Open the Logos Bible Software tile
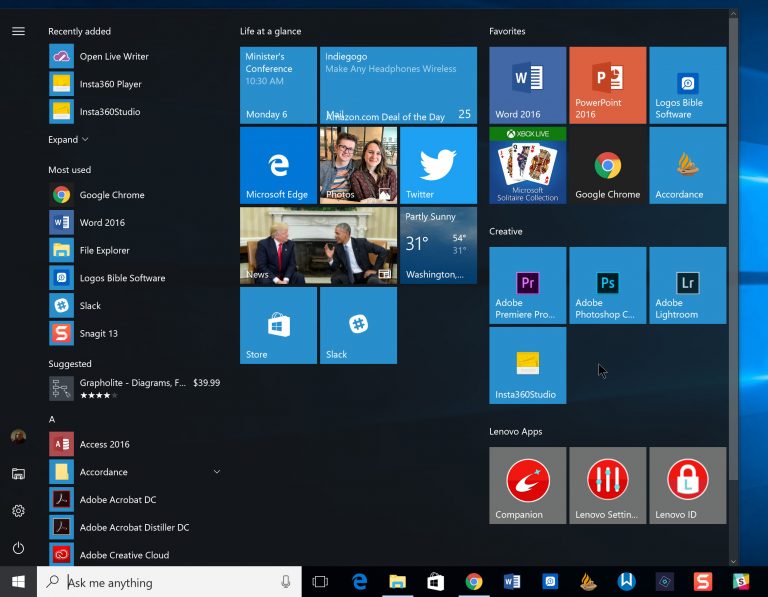This screenshot has width=768, height=597. (x=688, y=85)
